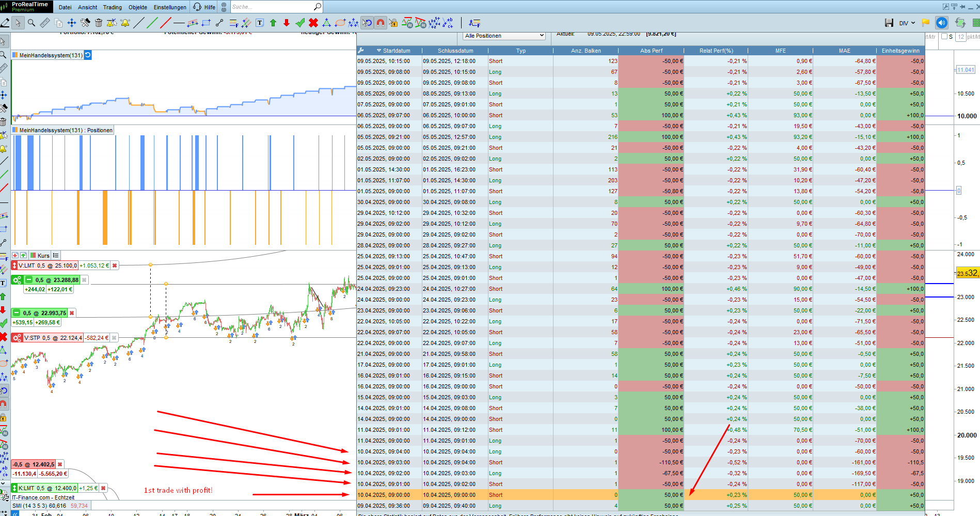
Task: Open the Trading menu
Action: click(113, 7)
